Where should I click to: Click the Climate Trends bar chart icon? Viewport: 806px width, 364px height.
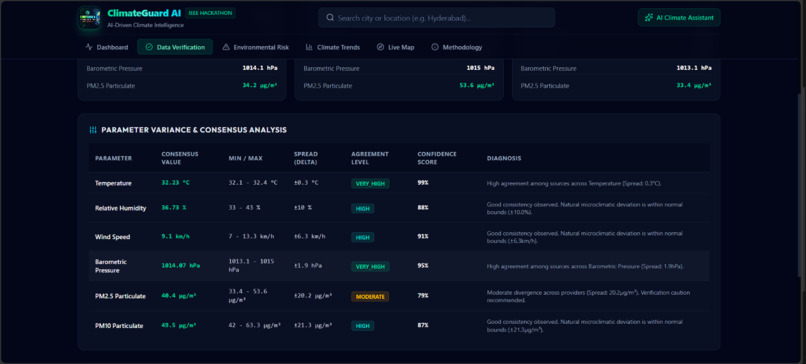tap(309, 47)
